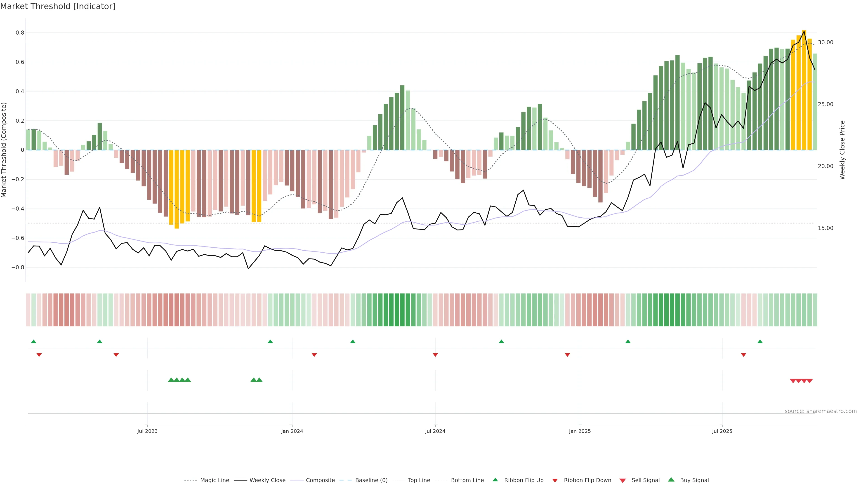Click the Sell Signal red triangle in the legend
The image size is (868, 488).
622,481
